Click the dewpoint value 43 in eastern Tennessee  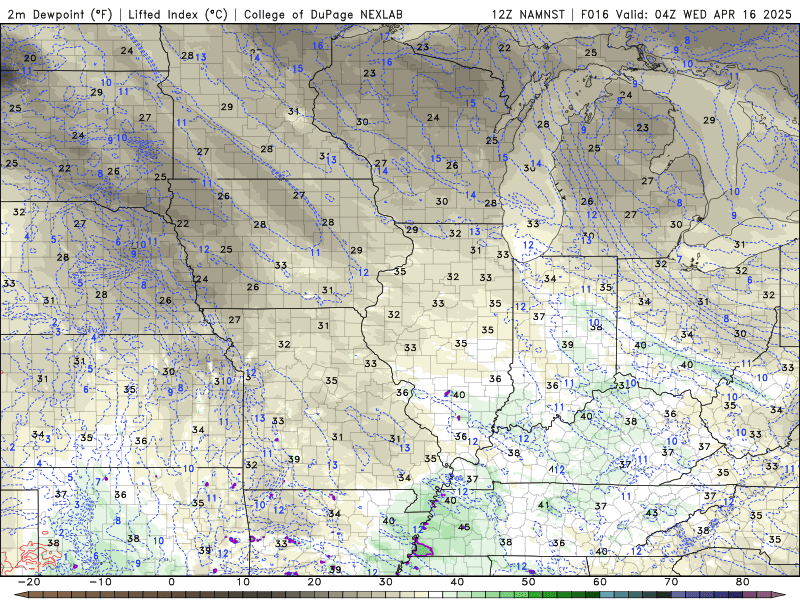tap(652, 512)
